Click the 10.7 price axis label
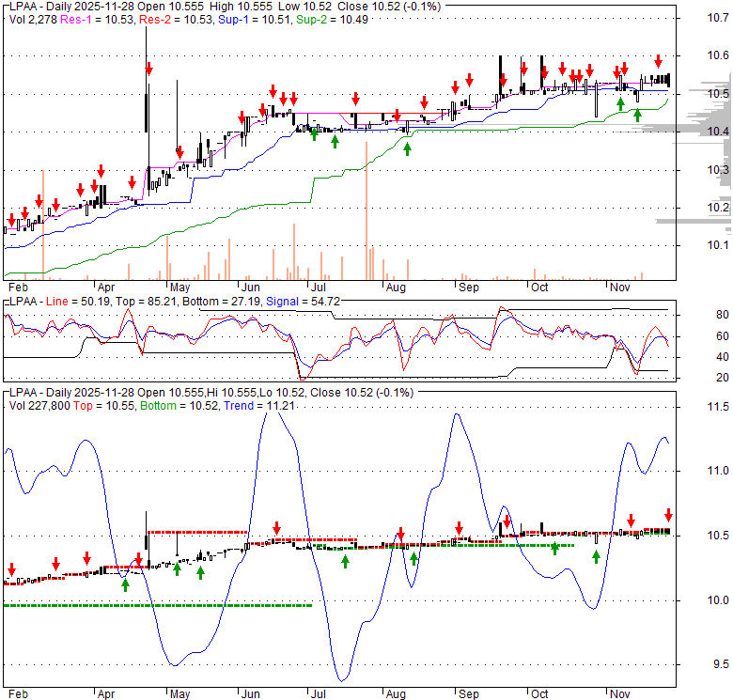733x700 pixels. coord(692,17)
